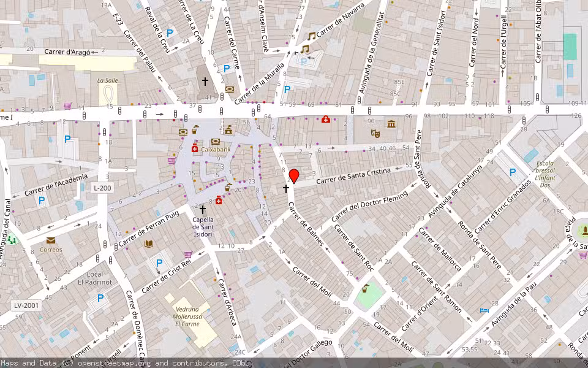The width and height of the screenshot is (588, 368).
Task: Select the cafe cup icon near number 20
Action: point(228,186)
